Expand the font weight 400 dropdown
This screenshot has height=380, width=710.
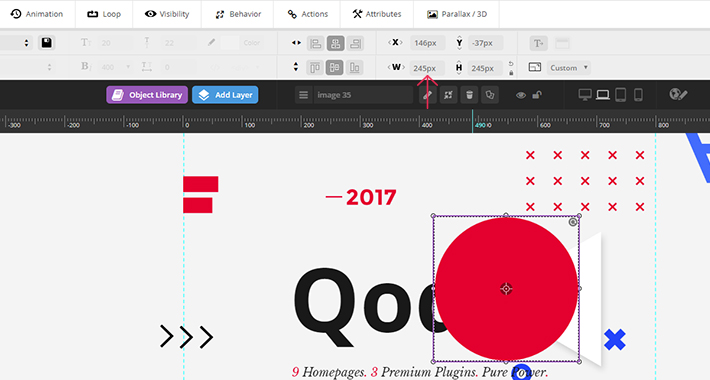(x=115, y=67)
